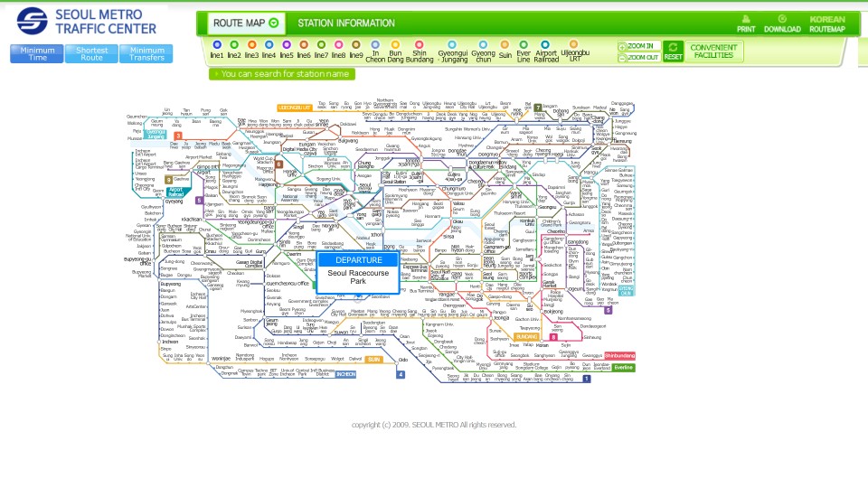868x488 pixels.
Task: Click the line 9 badge near Gaehwa
Action: 168,180
